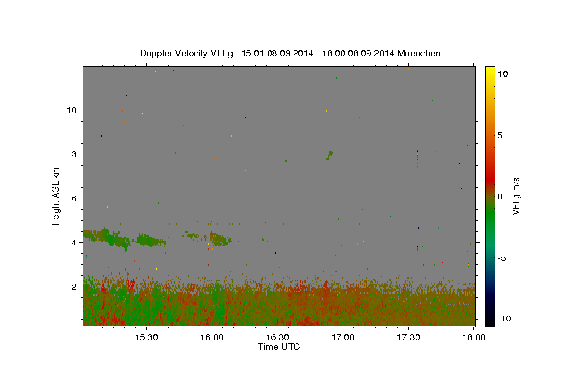The image size is (588, 392).
Task: Click the 15:30 time tick label
Action: tap(146, 338)
